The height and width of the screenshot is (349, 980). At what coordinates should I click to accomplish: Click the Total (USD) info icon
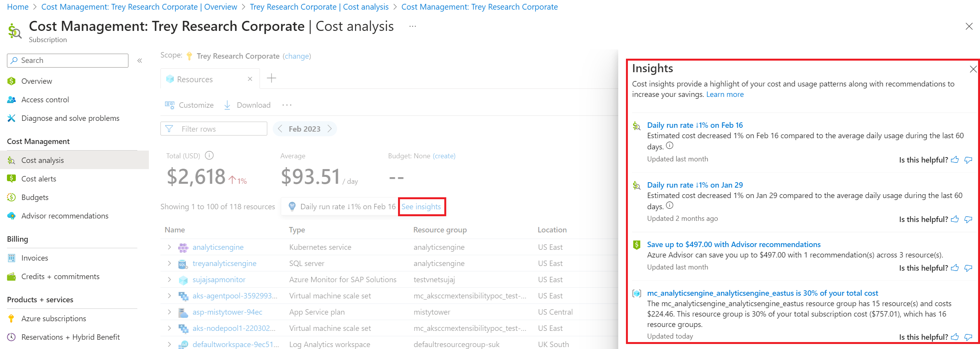pos(209,156)
